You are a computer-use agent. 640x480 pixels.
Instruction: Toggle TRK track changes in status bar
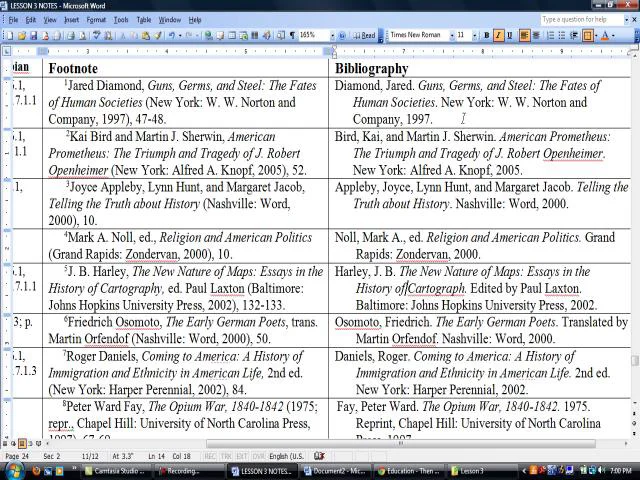click(x=225, y=456)
